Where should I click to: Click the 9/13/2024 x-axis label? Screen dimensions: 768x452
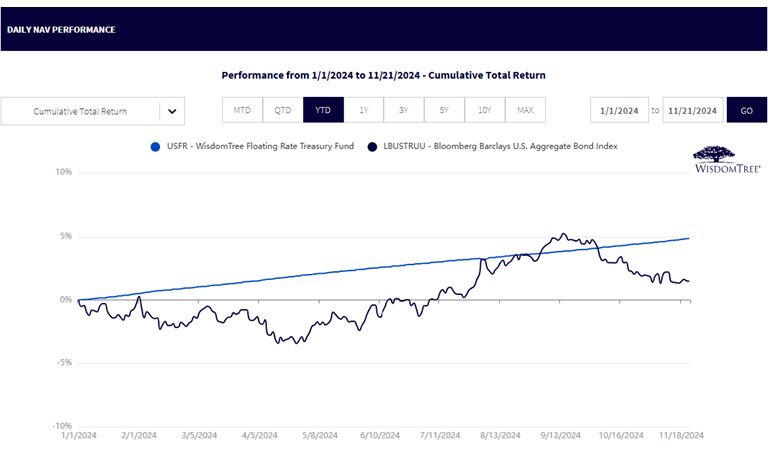tap(560, 435)
